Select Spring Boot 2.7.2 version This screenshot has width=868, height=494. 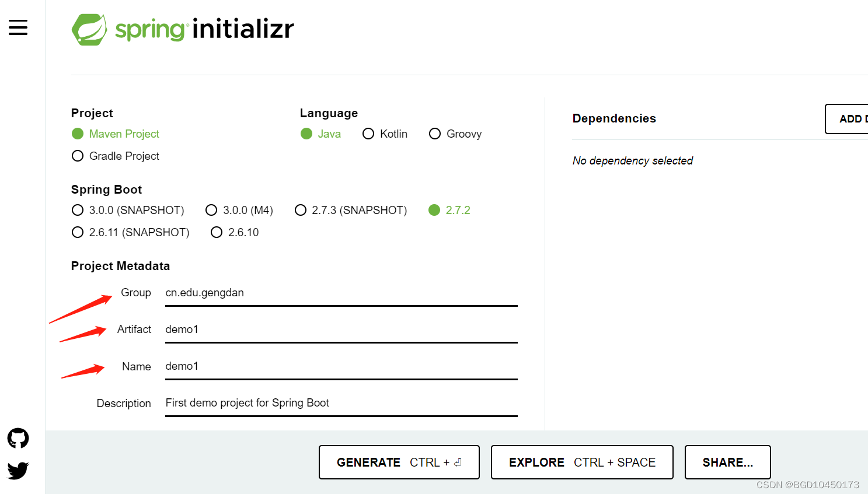click(449, 210)
